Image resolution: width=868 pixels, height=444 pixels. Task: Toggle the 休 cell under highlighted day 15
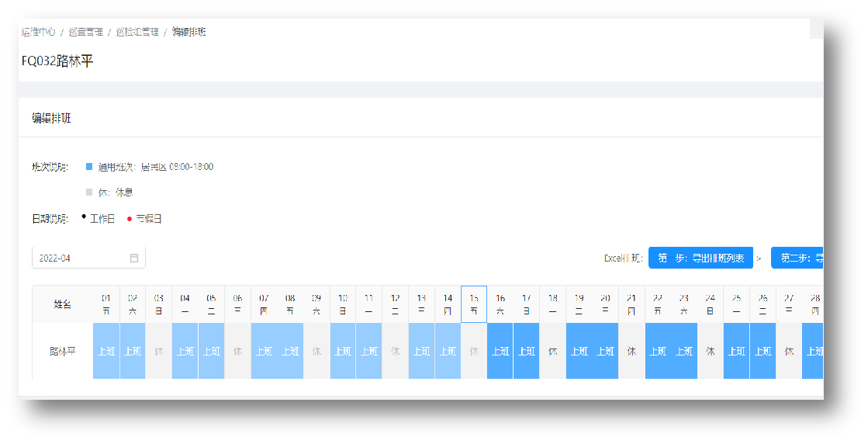tap(474, 351)
